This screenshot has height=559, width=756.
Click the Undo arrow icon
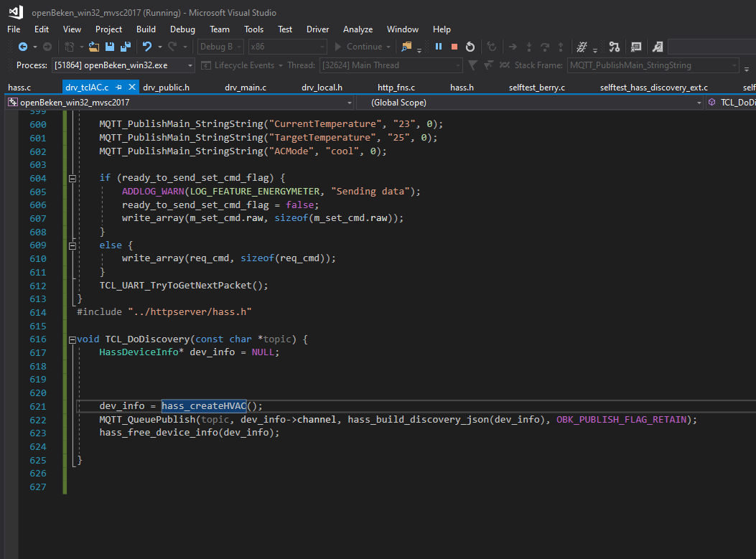pos(147,47)
